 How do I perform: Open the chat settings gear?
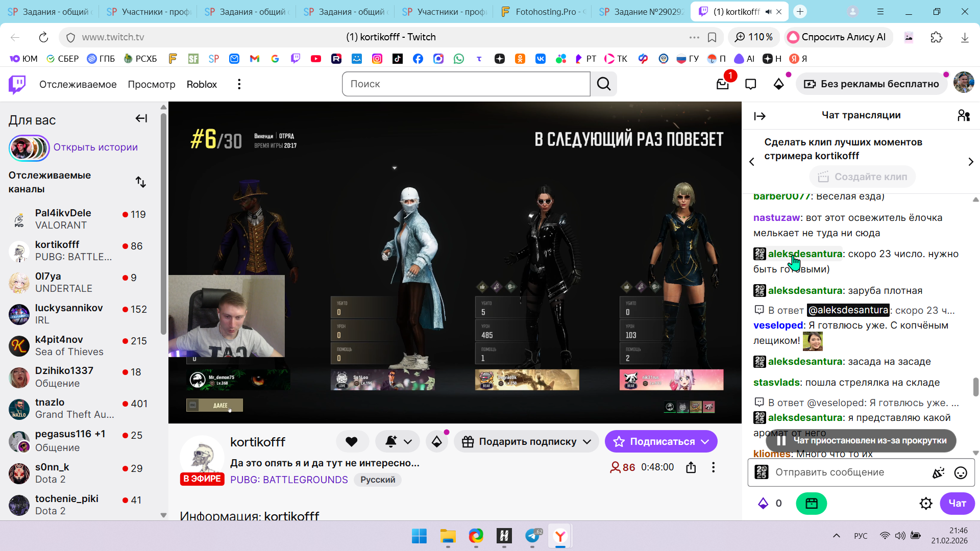[925, 504]
